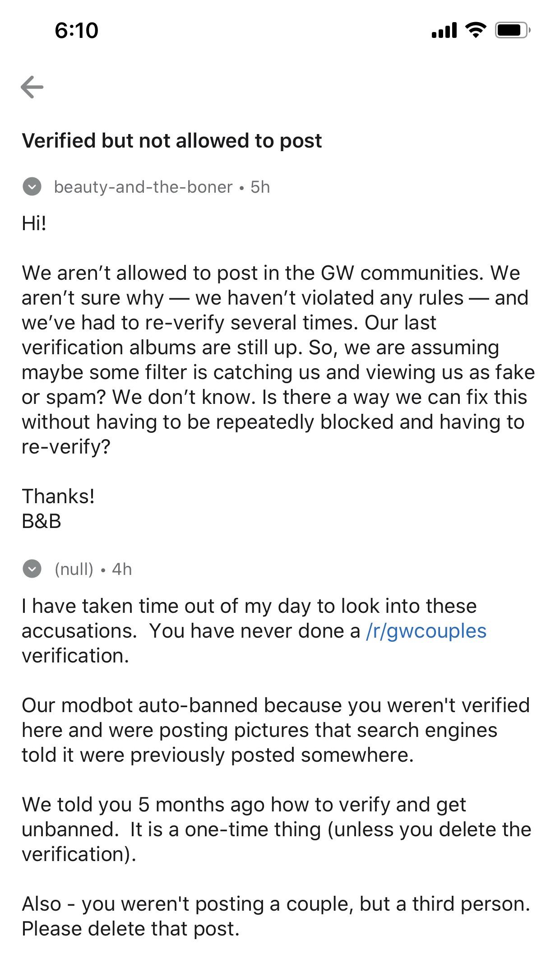560x954 pixels.
Task: Go back using the arrow icon
Action: click(32, 87)
